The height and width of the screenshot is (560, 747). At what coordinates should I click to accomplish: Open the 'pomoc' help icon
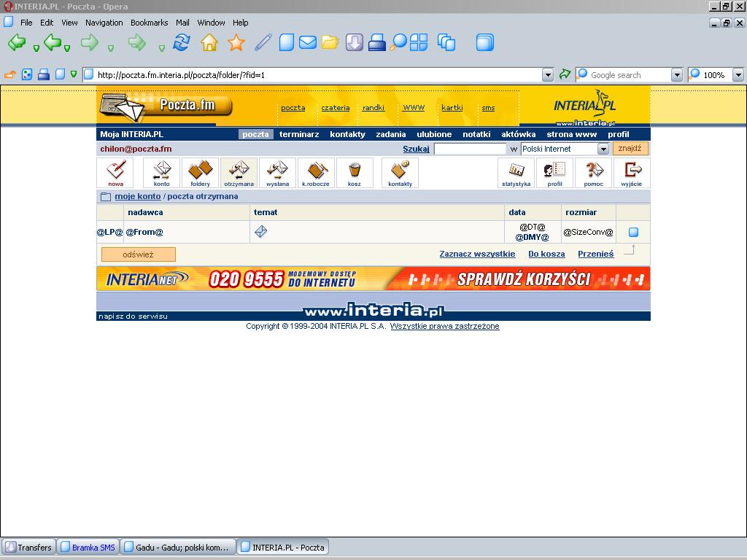point(593,173)
